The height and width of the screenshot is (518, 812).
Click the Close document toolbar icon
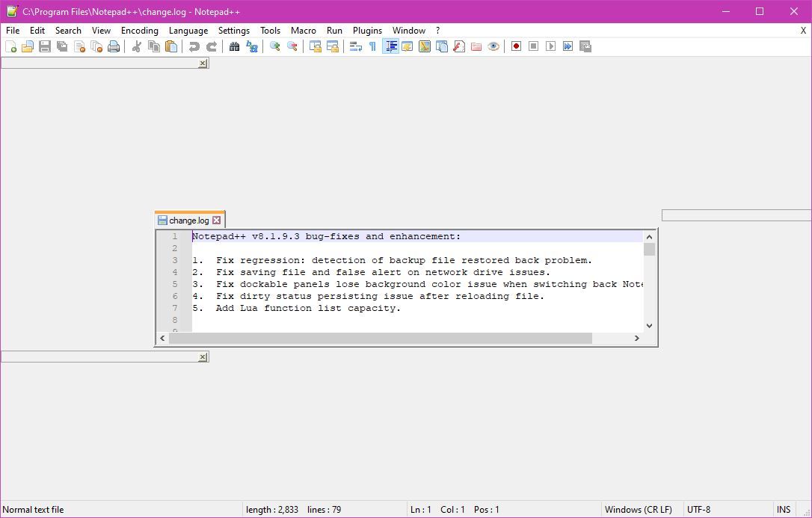pyautogui.click(x=79, y=46)
